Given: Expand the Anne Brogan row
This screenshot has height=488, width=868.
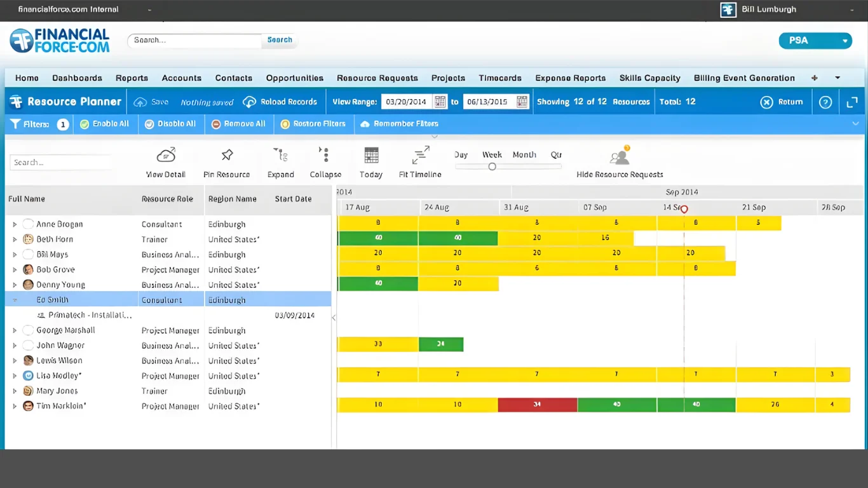Looking at the screenshot, I should pos(14,224).
